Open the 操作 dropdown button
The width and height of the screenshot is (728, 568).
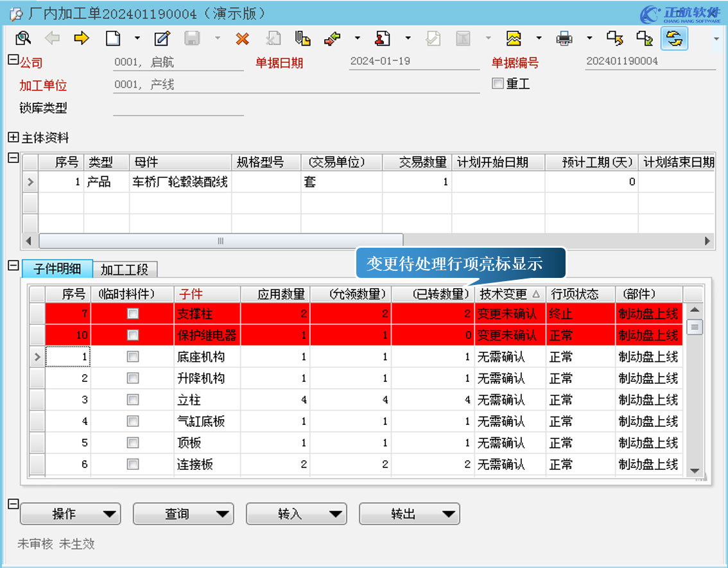[71, 513]
